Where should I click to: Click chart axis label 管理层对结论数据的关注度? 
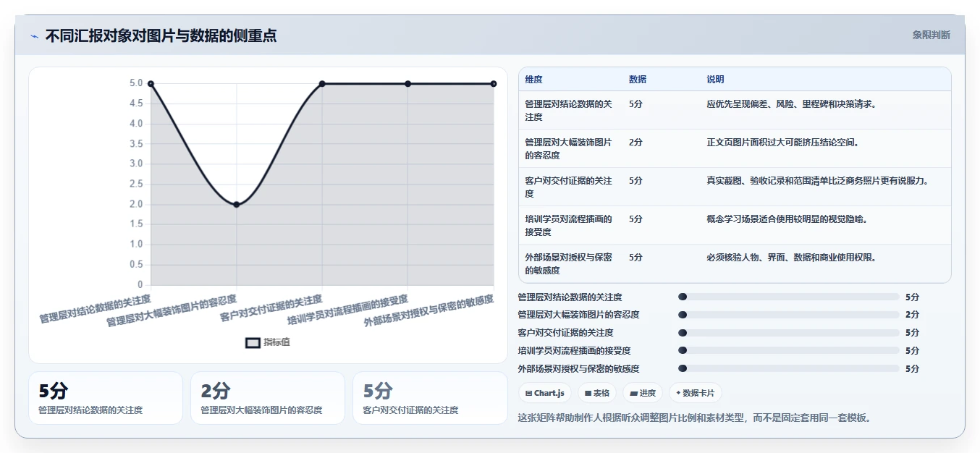[95, 308]
